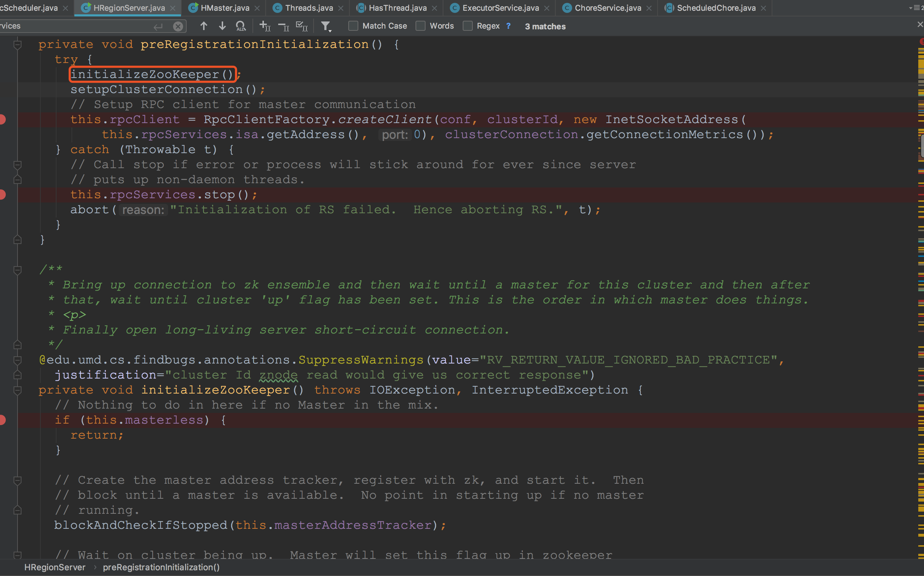Enable Regex checkbox

(467, 26)
